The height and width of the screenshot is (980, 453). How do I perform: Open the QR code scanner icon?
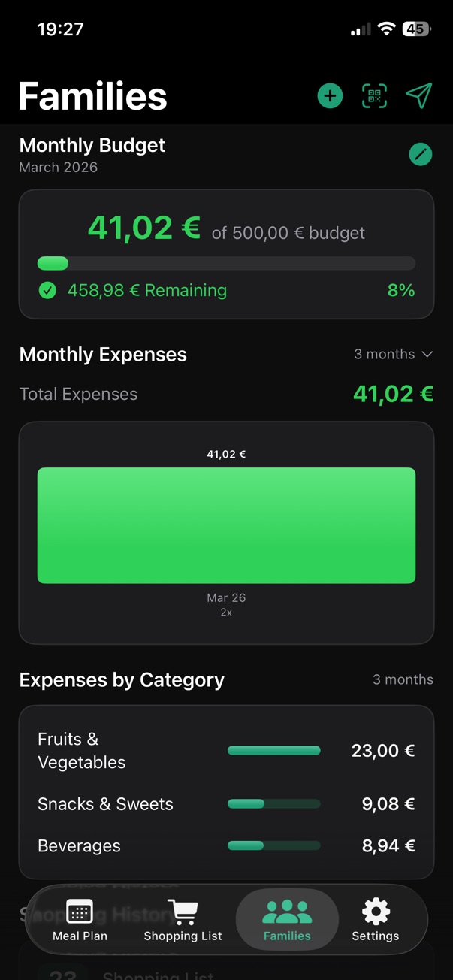coord(374,96)
